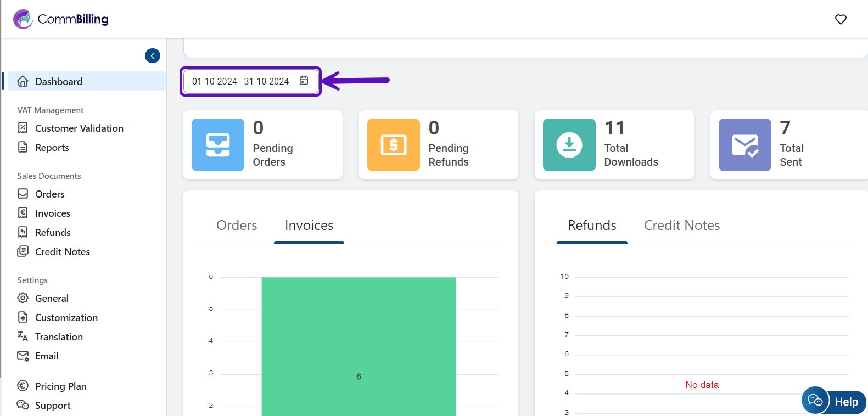
Task: Click the orange Pending Refunds icon
Action: point(393,145)
